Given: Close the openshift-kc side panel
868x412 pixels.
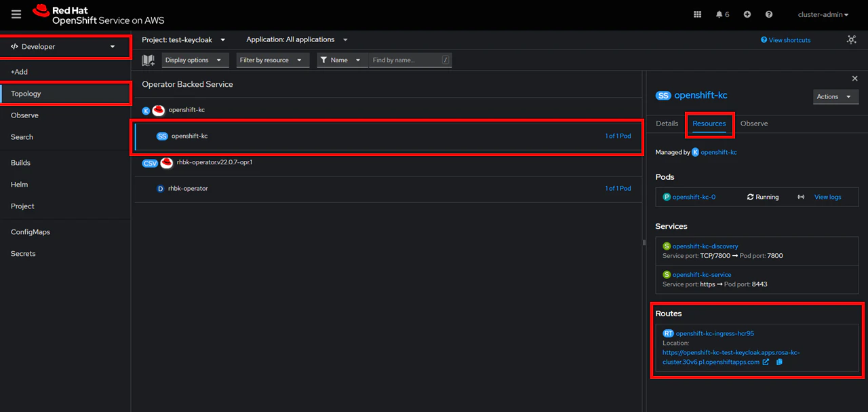Looking at the screenshot, I should pyautogui.click(x=854, y=79).
